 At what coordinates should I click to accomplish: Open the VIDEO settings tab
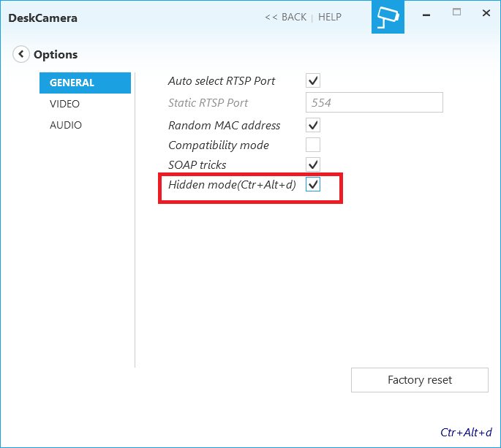tap(65, 104)
